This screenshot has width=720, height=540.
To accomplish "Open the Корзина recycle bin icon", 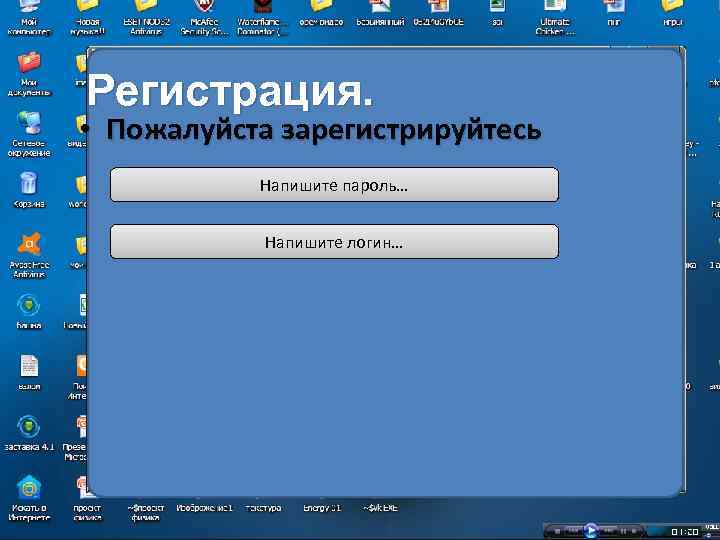I will [28, 190].
